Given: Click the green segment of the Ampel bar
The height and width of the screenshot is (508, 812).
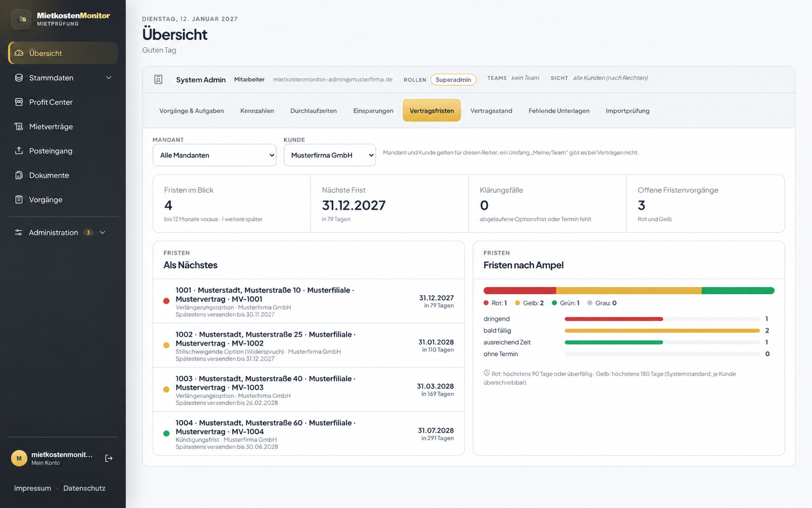Looking at the screenshot, I should pyautogui.click(x=738, y=290).
